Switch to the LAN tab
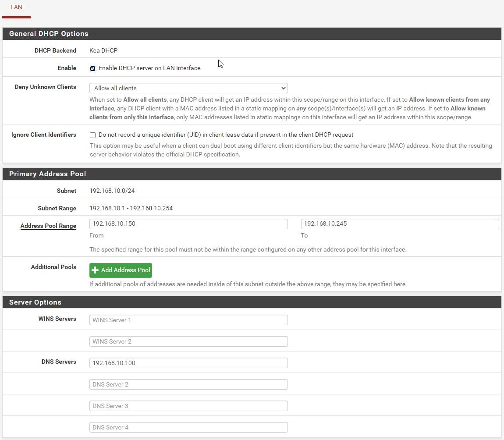The height and width of the screenshot is (440, 504). 16,7
